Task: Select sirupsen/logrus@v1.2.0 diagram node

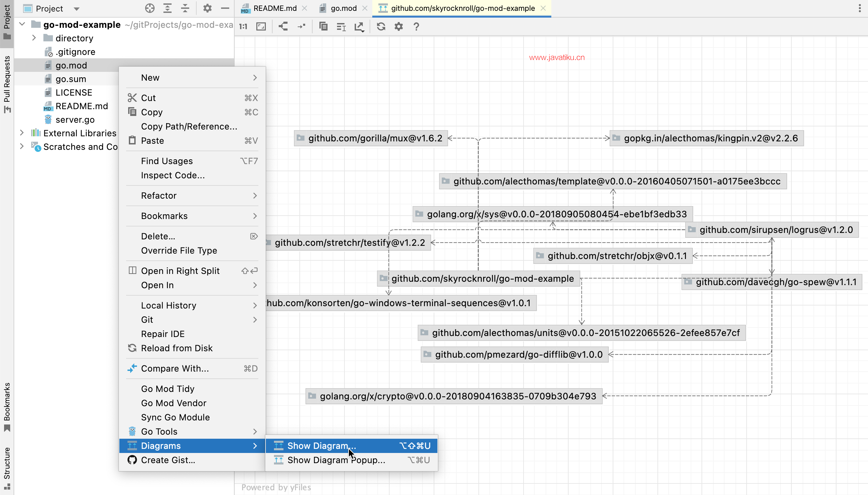Action: (772, 230)
